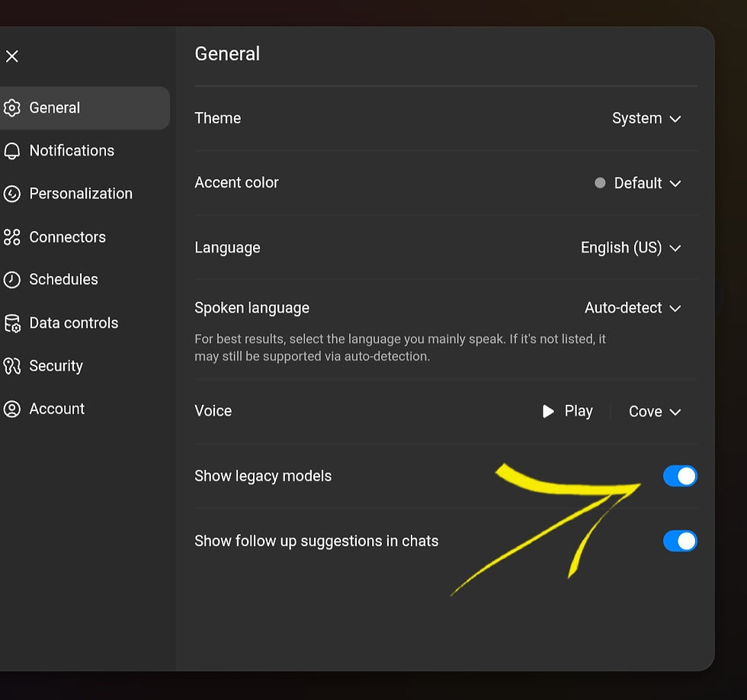
Task: Expand Theme dropdown chevron
Action: 675,119
